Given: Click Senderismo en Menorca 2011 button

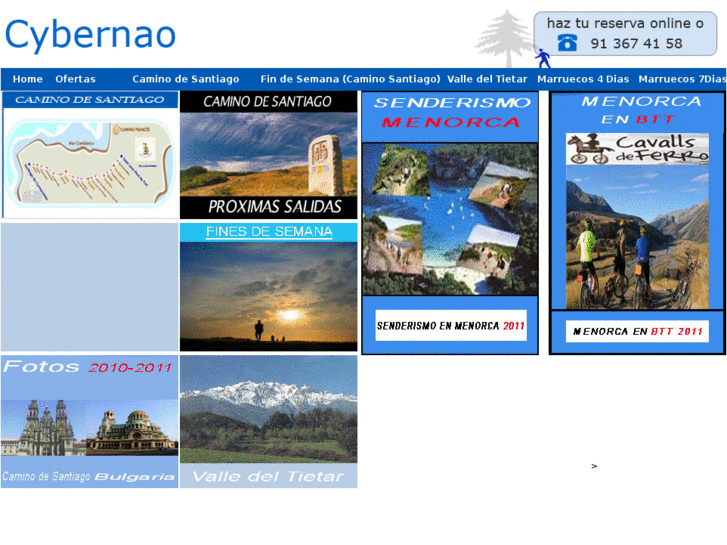Looking at the screenshot, I should pos(451,326).
